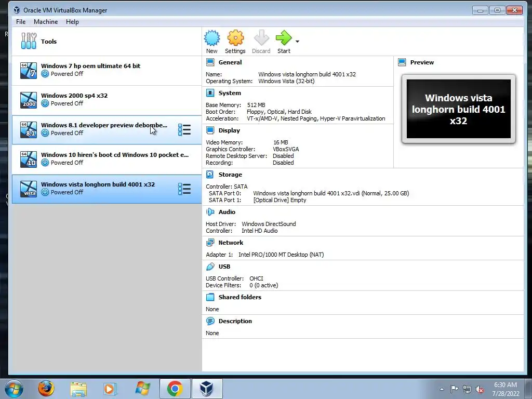Select Windows 10 hiren's boot cd VM
532x399 pixels.
click(107, 159)
